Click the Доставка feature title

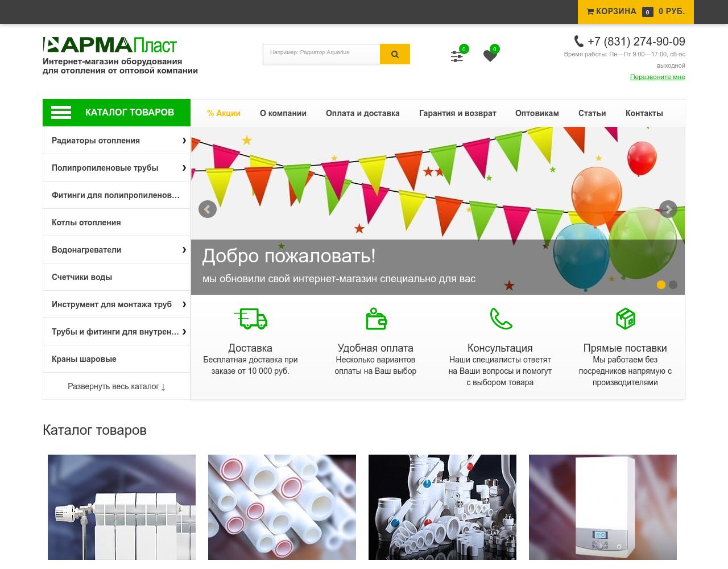point(250,348)
